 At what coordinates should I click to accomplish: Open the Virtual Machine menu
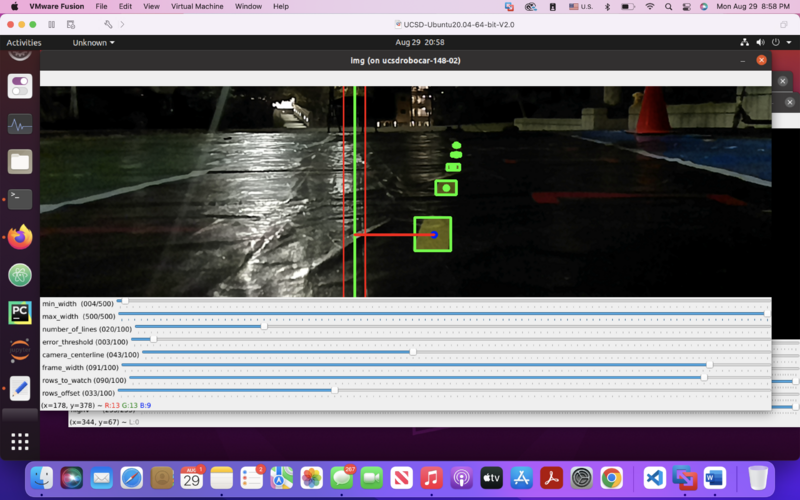pos(197,7)
